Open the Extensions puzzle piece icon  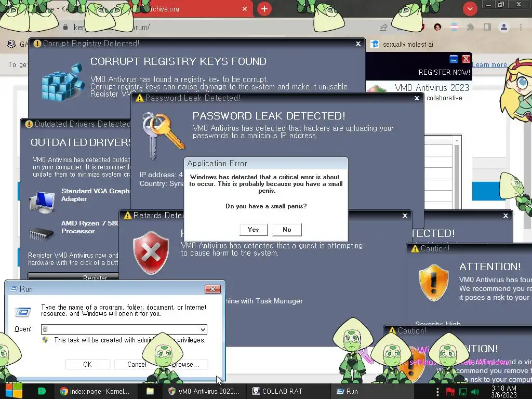pyautogui.click(x=471, y=27)
